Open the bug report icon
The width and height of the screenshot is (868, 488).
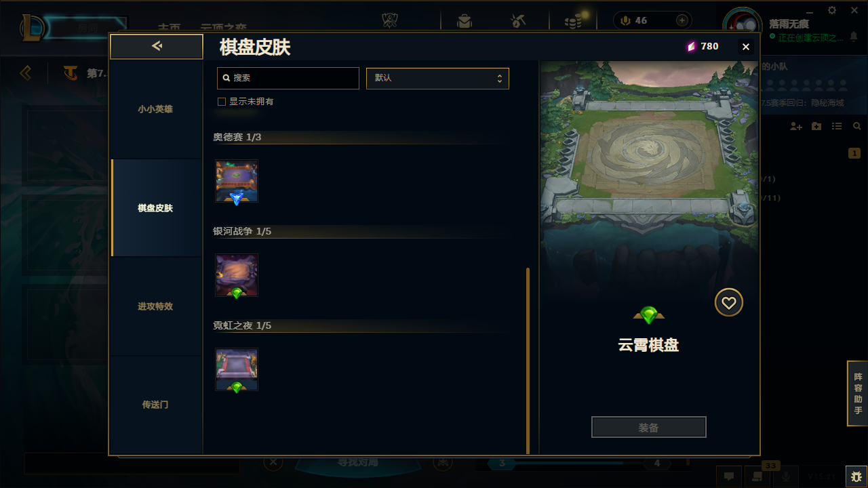(x=856, y=476)
